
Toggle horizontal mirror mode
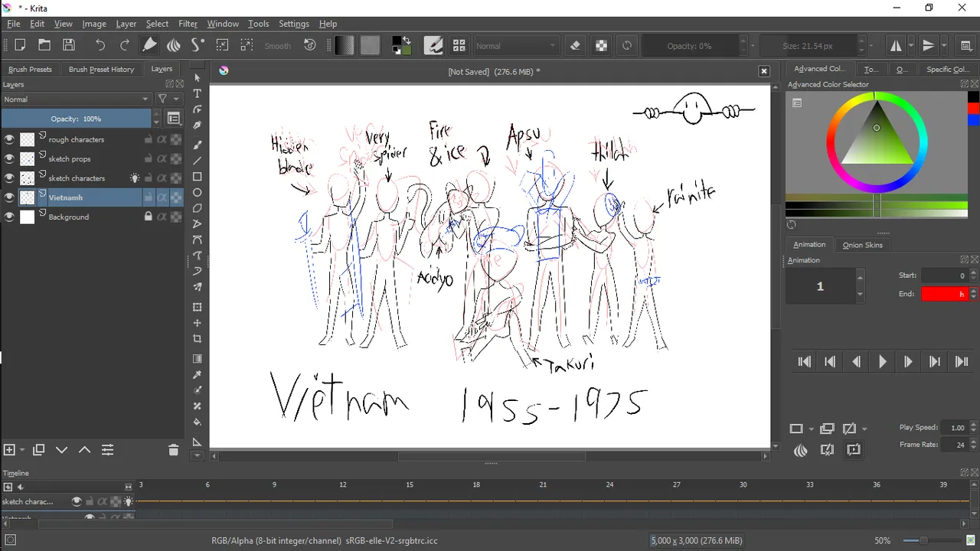pos(895,45)
